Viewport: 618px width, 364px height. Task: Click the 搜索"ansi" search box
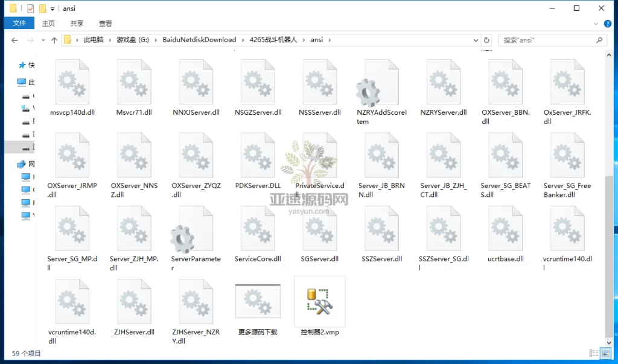(x=546, y=40)
